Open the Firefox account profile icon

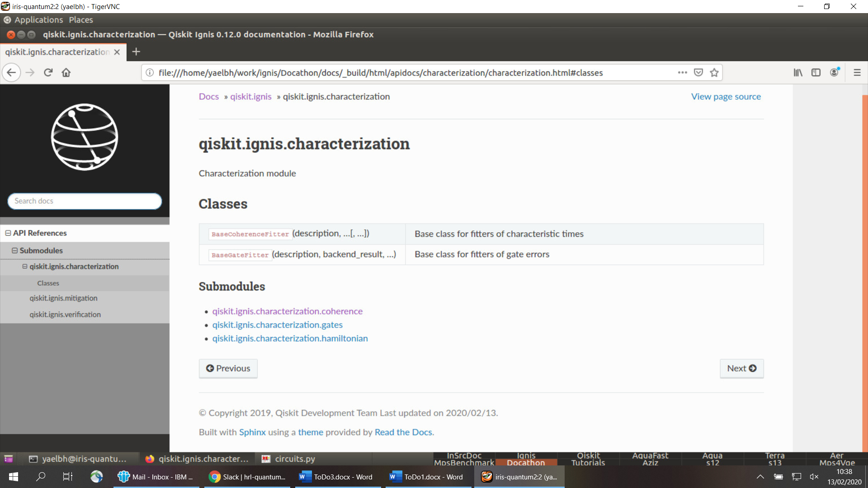834,72
